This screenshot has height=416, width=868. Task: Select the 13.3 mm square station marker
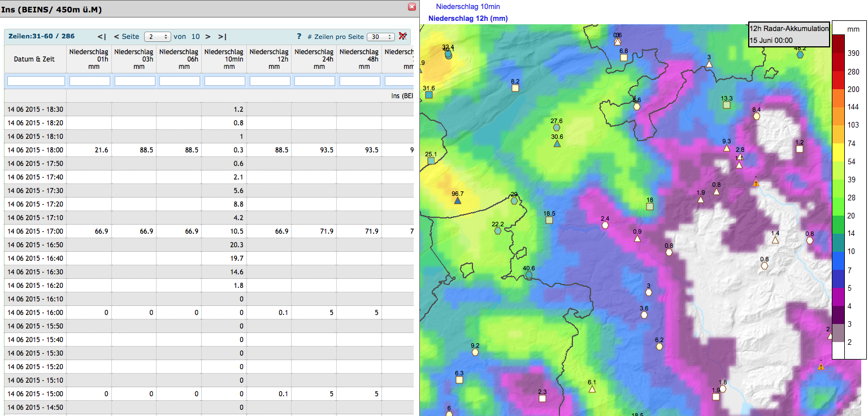(727, 105)
